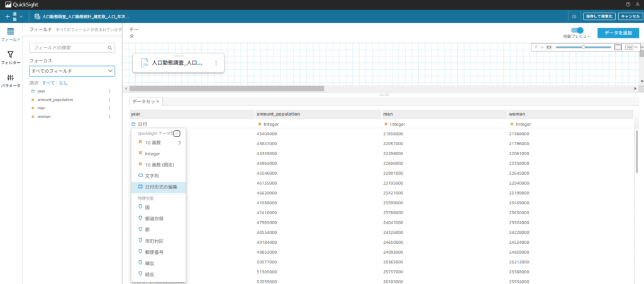This screenshot has height=284, width=644.
Task: Open the three-dot menu for the year field
Action: (109, 91)
